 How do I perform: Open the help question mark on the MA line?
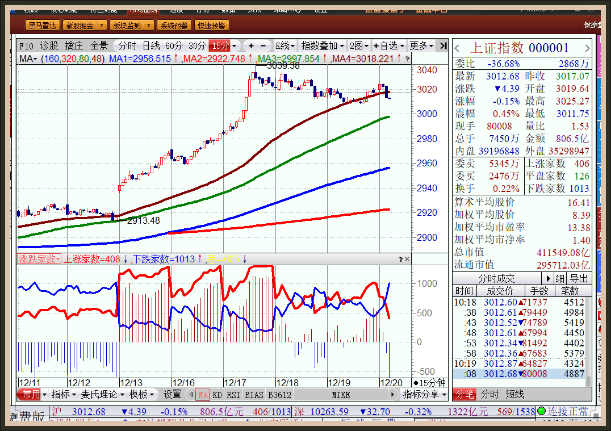[407, 59]
